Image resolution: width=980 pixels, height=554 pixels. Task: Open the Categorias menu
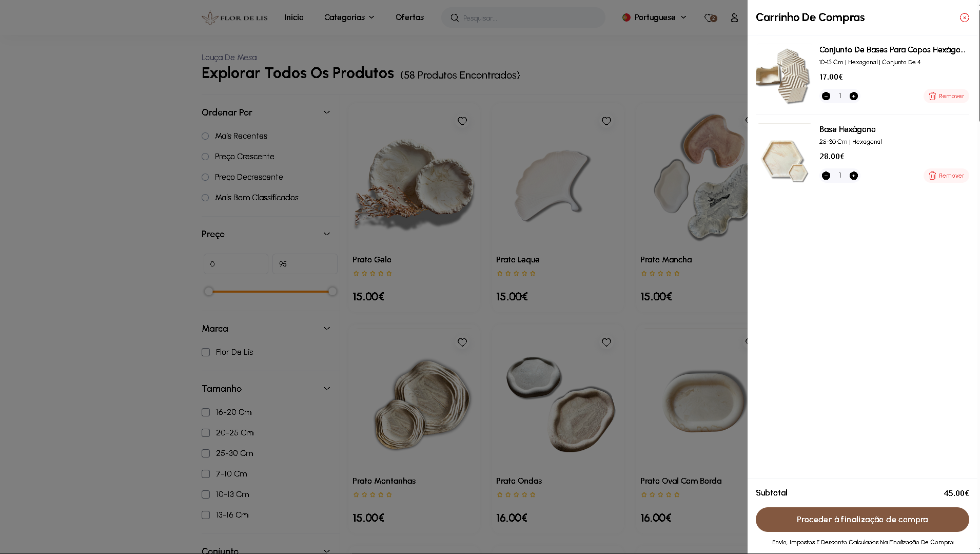pos(349,17)
